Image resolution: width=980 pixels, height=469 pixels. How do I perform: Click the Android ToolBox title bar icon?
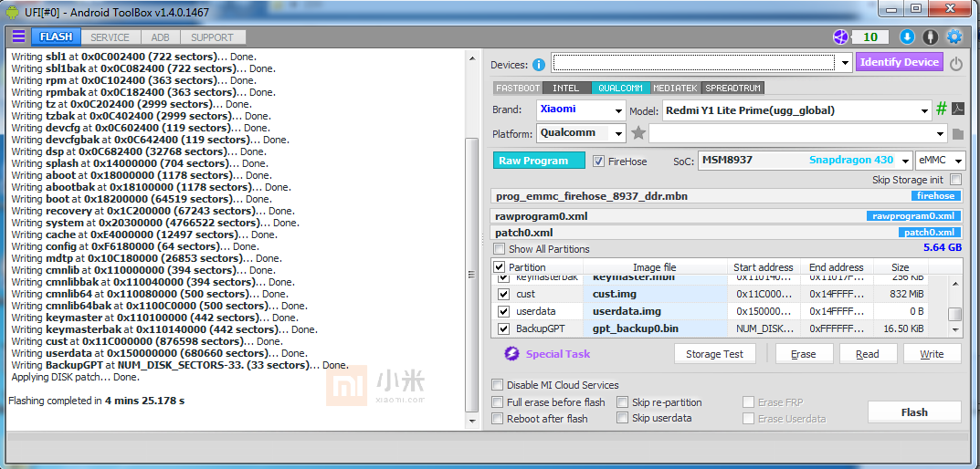(x=12, y=12)
